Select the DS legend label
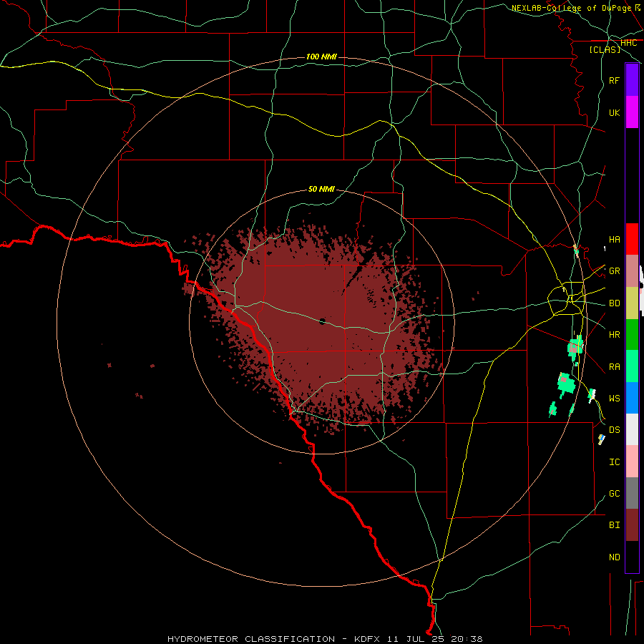 tap(614, 429)
